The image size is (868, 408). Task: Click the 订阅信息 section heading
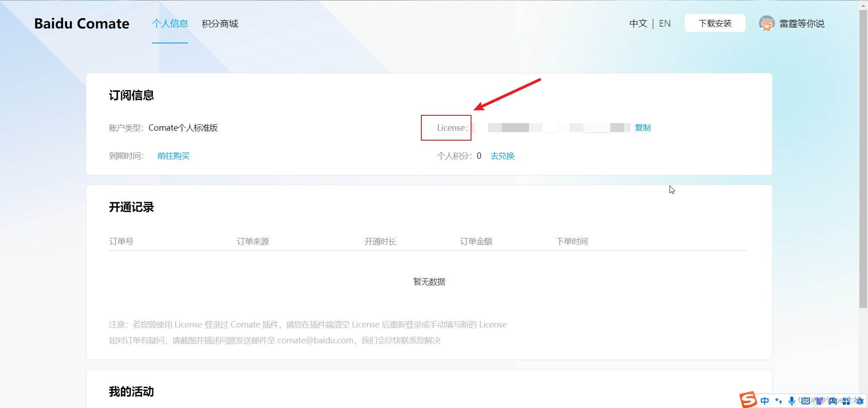131,95
